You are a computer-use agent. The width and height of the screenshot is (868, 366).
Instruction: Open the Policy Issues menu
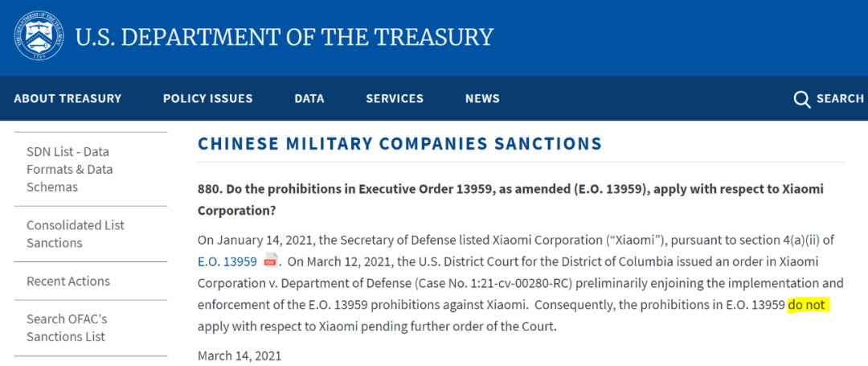pos(207,99)
